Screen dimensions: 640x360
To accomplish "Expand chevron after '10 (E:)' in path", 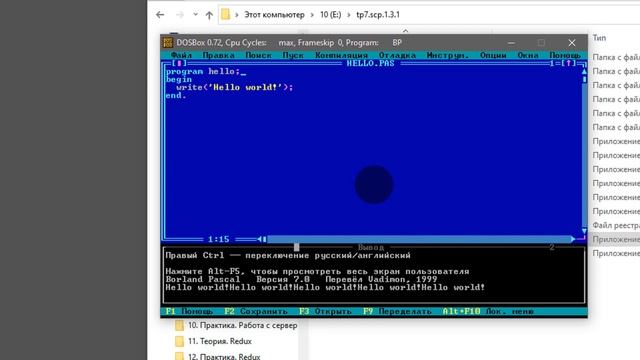I will pyautogui.click(x=349, y=15).
